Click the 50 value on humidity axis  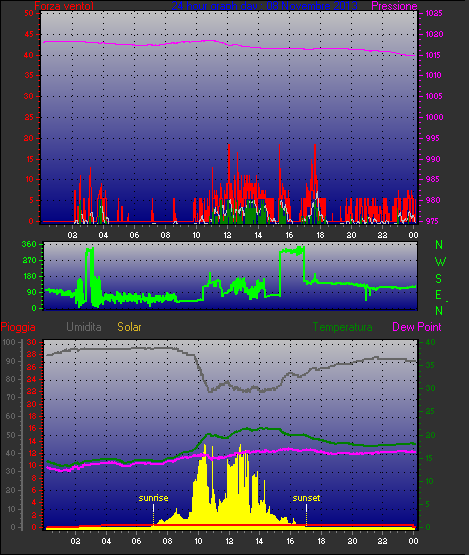pyautogui.click(x=11, y=435)
